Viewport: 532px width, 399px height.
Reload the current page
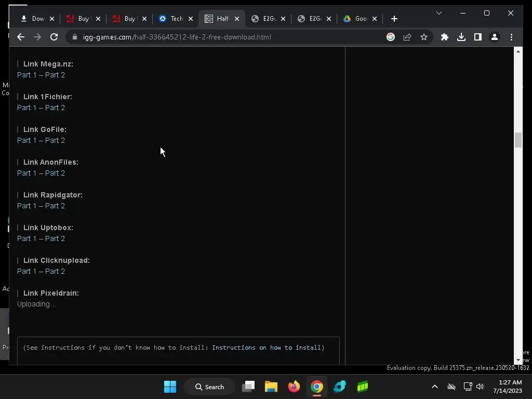coord(54,37)
